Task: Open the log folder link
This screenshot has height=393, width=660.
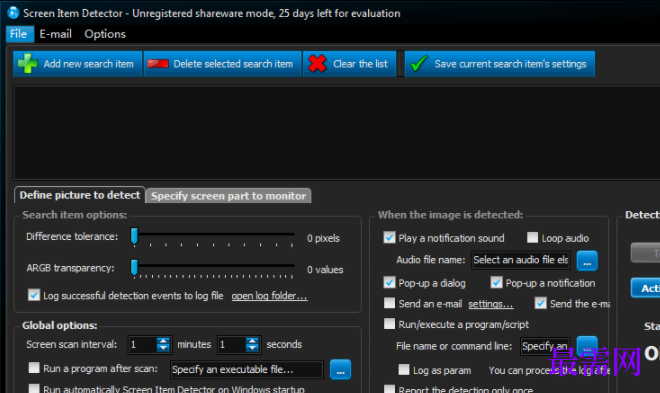Action: pos(269,296)
